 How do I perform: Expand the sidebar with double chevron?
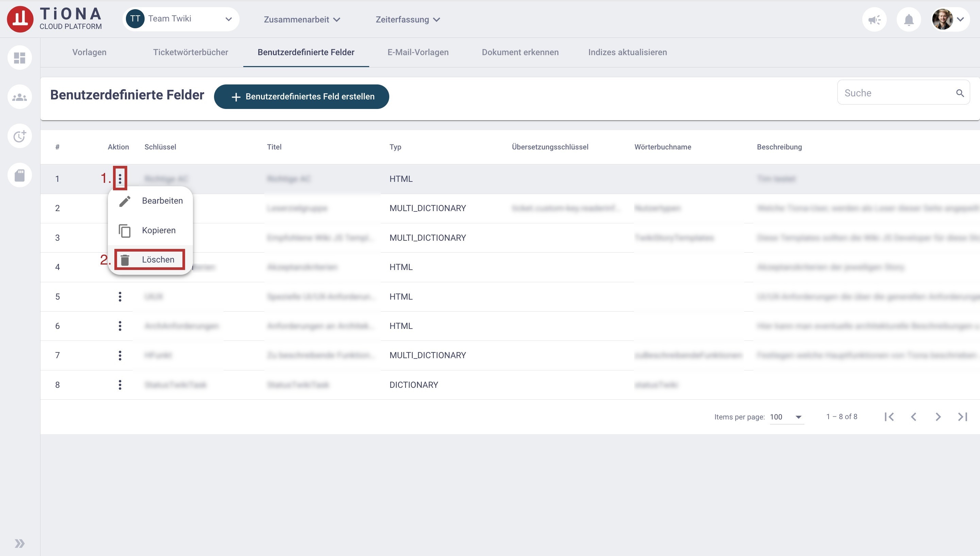(19, 543)
